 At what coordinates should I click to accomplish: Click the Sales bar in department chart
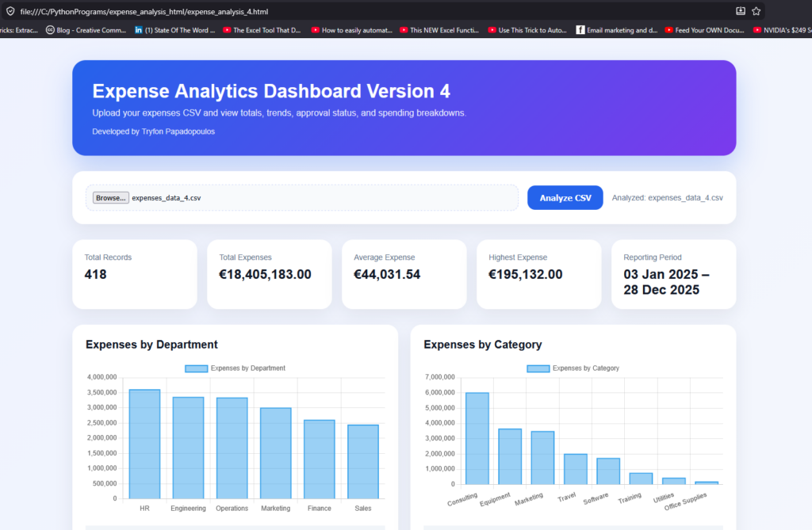[363, 462]
